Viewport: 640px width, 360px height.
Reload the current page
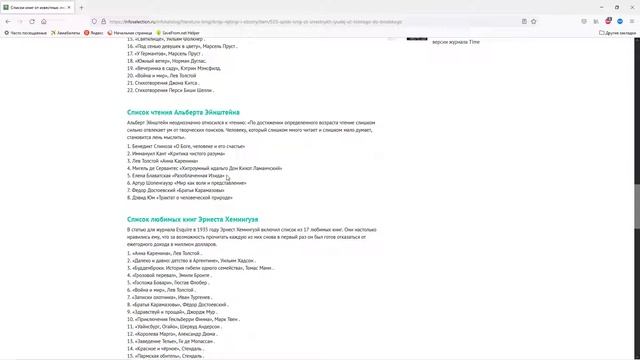tap(32, 22)
